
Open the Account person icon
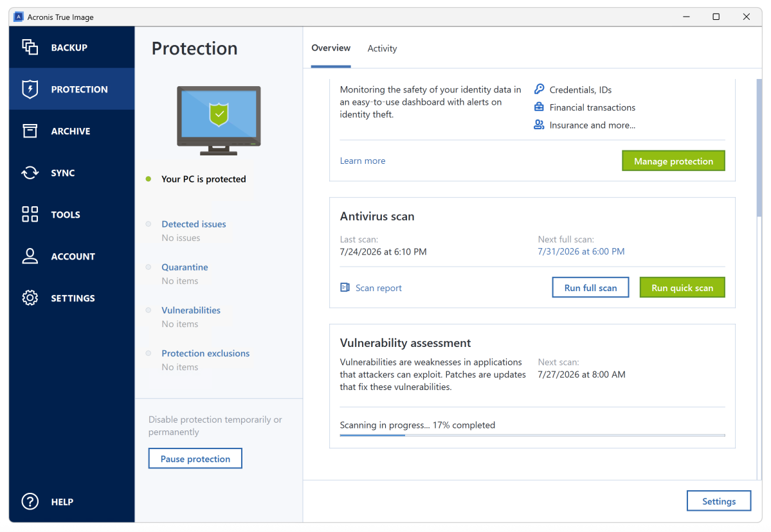tap(30, 256)
